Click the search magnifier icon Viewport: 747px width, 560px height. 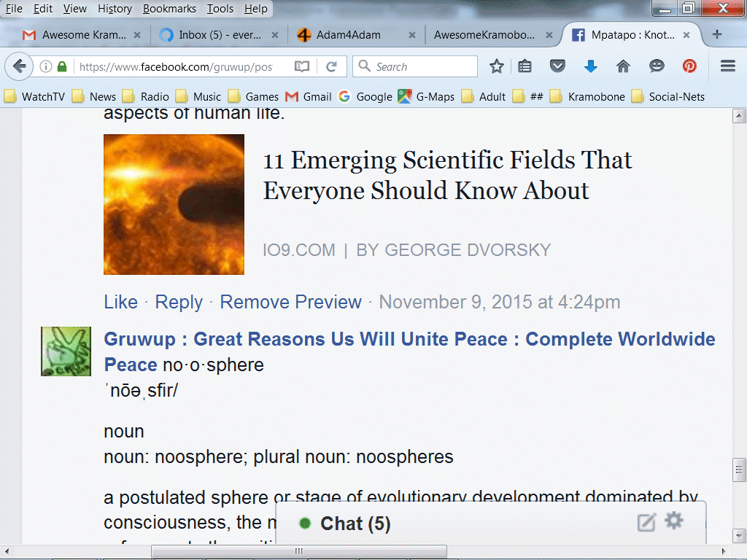(x=365, y=66)
